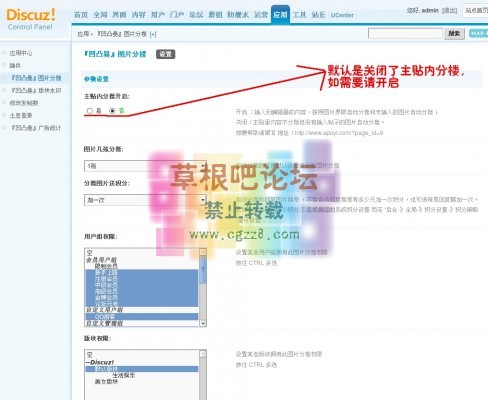Open the 运营 top menu
Image resolution: width=488 pixels, height=400 pixels.
coord(260,15)
